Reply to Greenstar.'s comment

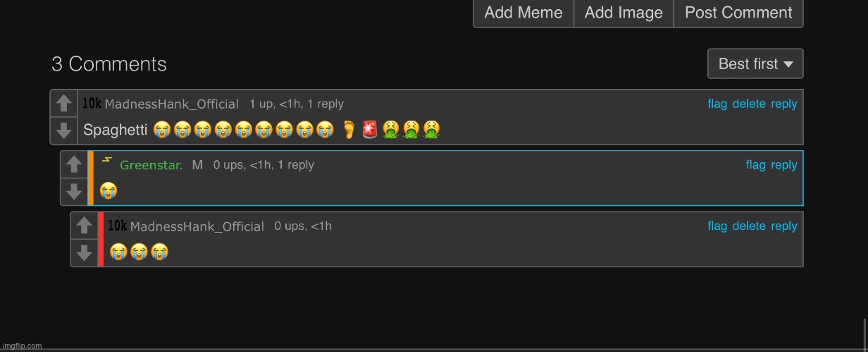784,165
